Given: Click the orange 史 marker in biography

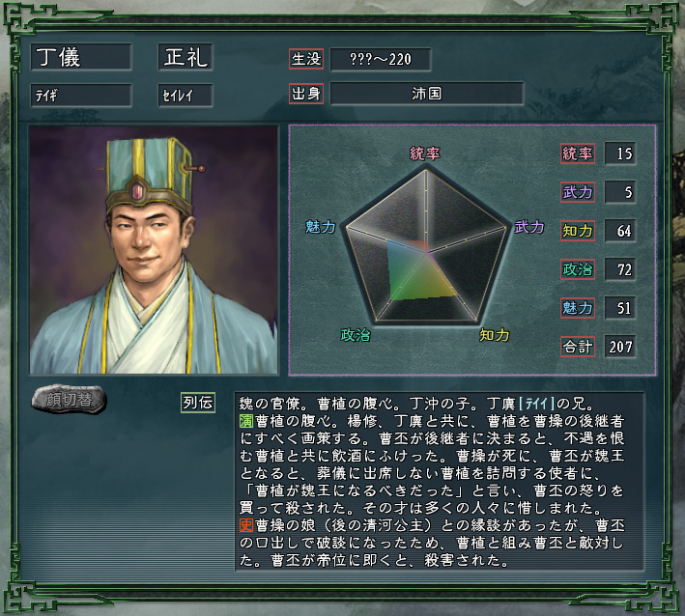Looking at the screenshot, I should tap(246, 525).
